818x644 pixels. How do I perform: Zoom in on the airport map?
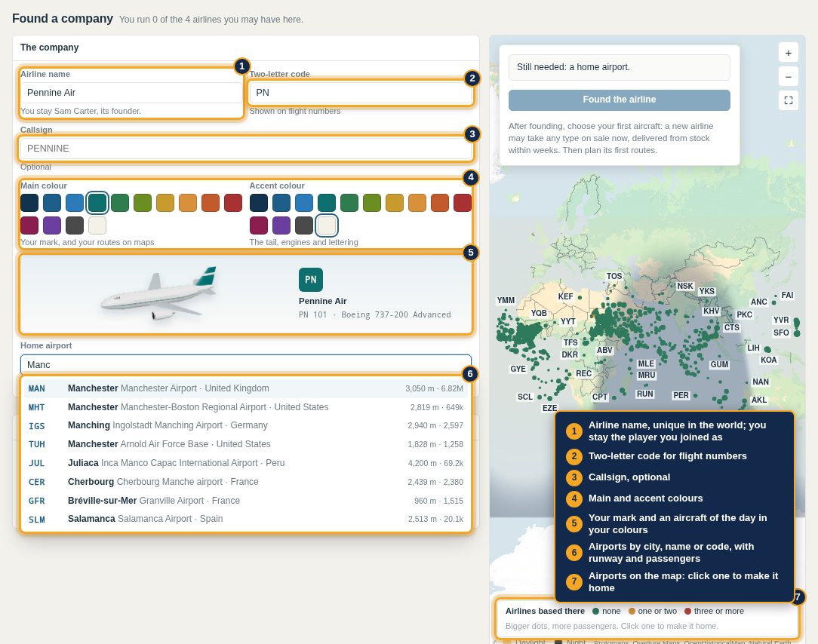point(789,53)
